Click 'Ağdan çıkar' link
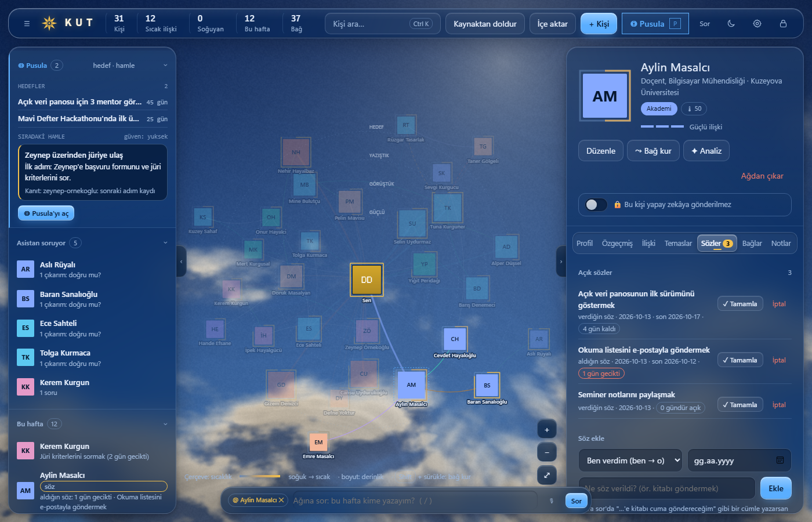812x522 pixels. (x=762, y=176)
